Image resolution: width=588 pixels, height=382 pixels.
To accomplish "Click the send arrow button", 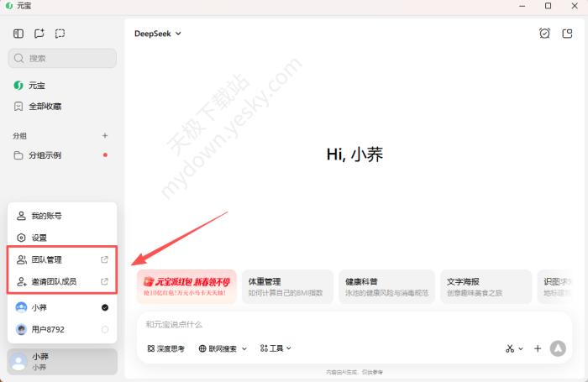I will coord(558,348).
